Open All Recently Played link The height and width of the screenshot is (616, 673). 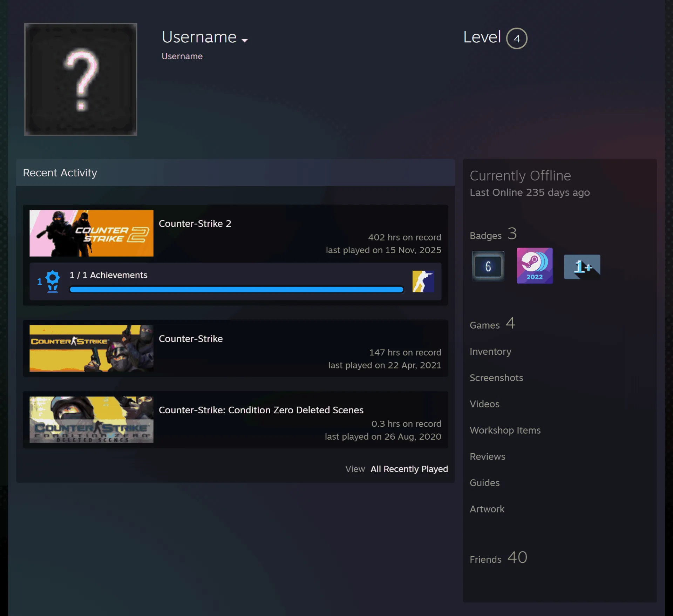point(409,469)
